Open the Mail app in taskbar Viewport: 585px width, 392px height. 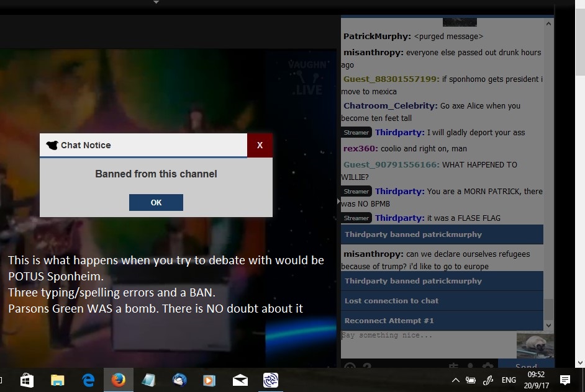pyautogui.click(x=240, y=380)
